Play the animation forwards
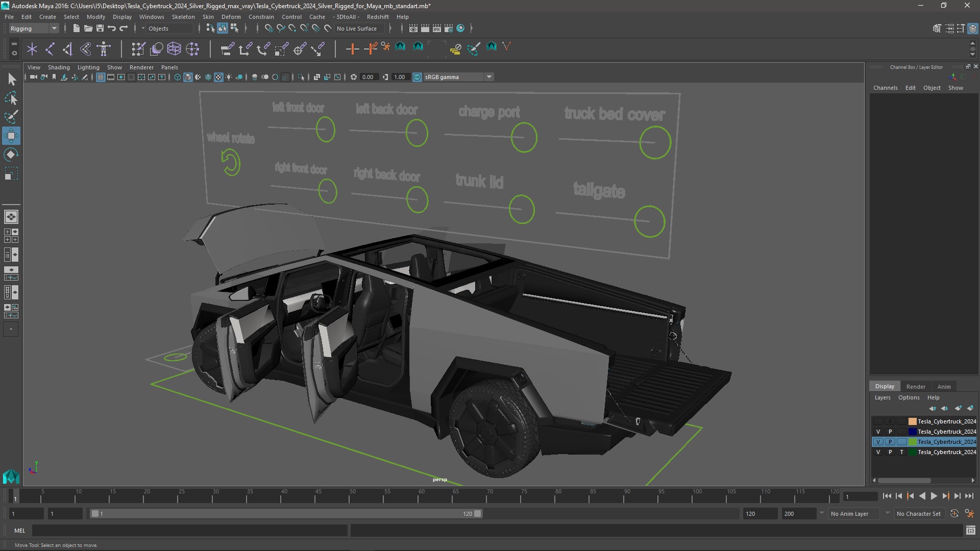 (934, 496)
